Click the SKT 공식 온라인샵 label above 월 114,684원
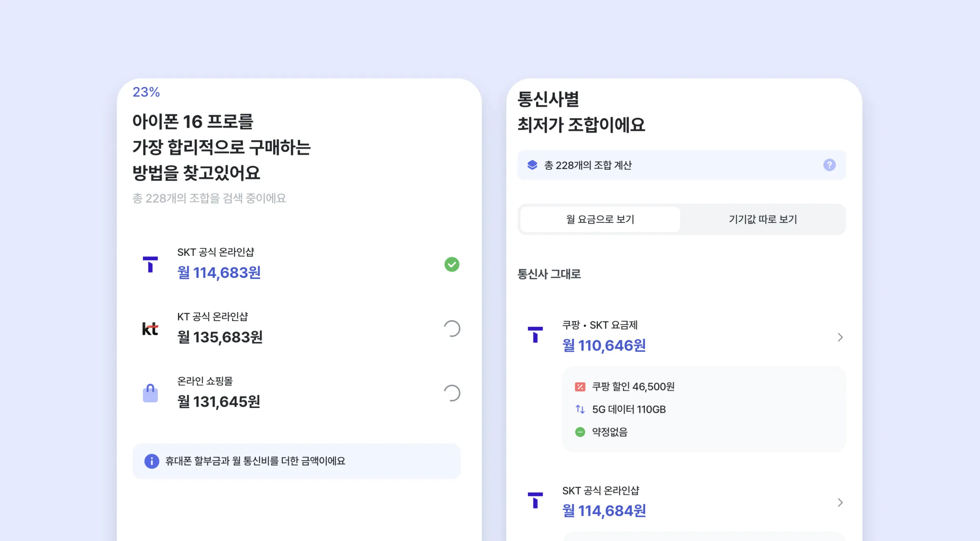The width and height of the screenshot is (980, 541). point(601,490)
